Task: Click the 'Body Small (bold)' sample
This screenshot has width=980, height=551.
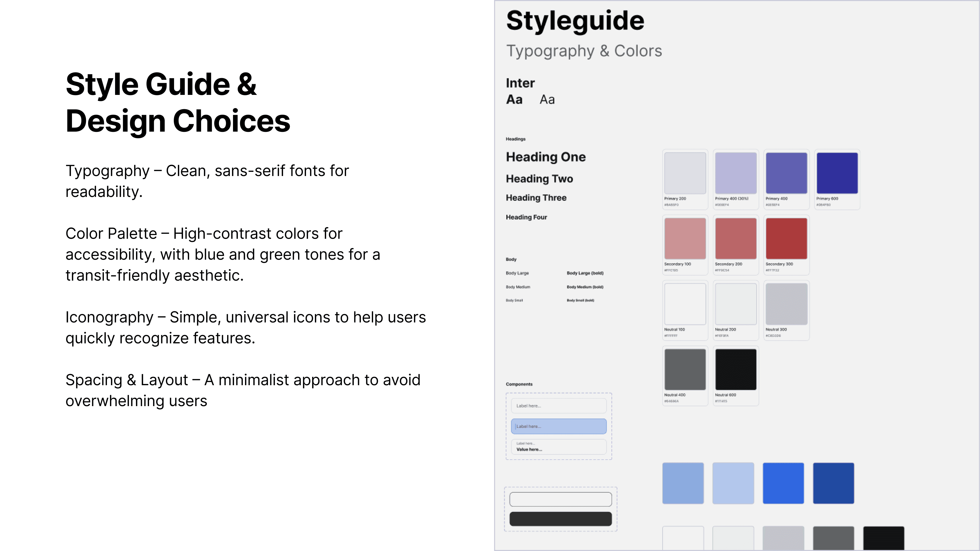Action: pos(580,300)
